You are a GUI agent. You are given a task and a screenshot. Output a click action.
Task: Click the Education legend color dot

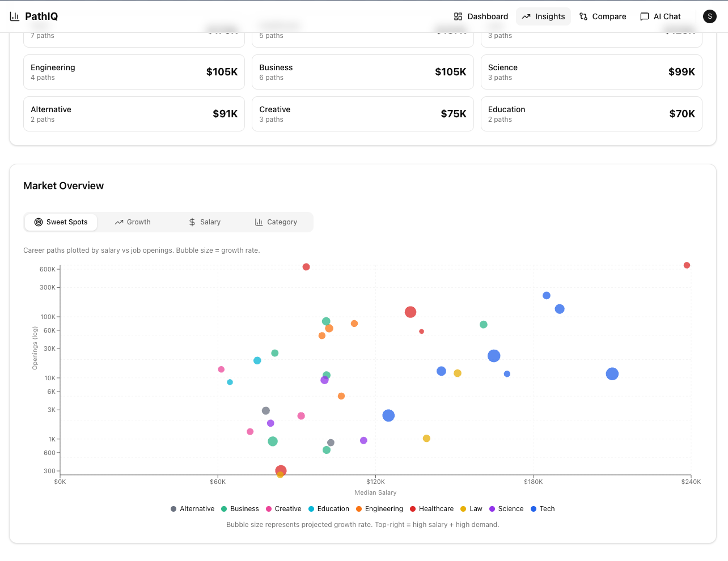311,509
